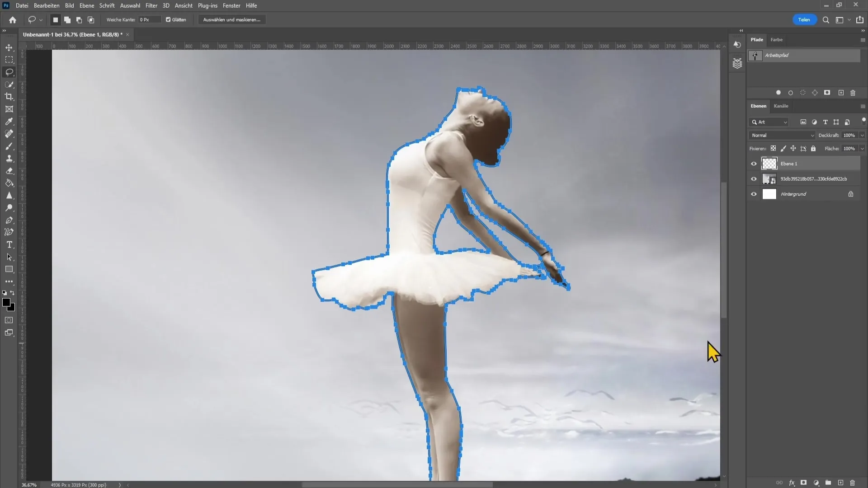Select the Type tool
Viewport: 868px width, 488px height.
[9, 244]
